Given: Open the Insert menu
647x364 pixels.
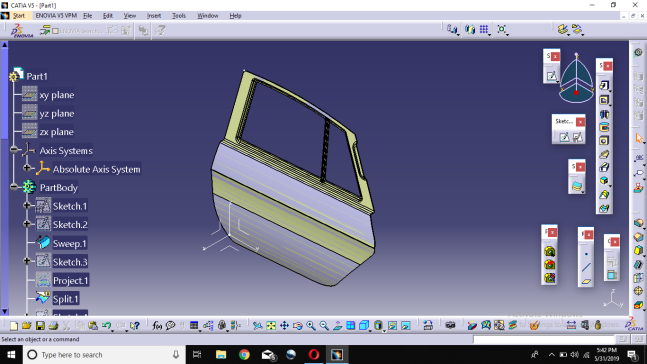Looking at the screenshot, I should [154, 16].
